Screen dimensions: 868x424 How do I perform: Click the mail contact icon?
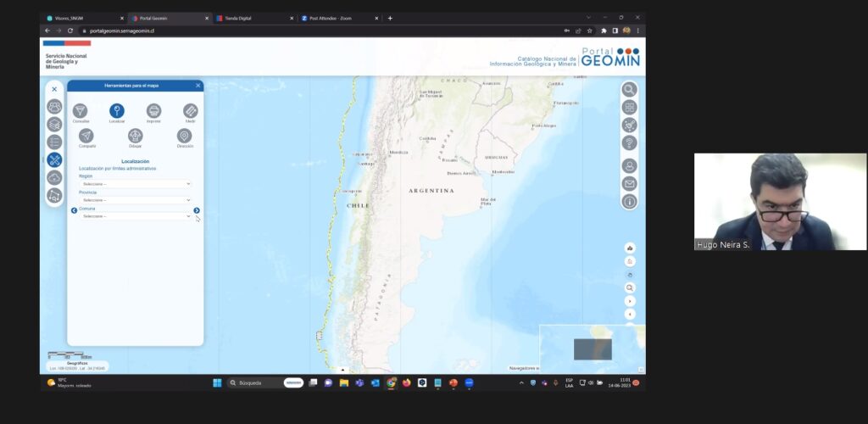pos(629,183)
